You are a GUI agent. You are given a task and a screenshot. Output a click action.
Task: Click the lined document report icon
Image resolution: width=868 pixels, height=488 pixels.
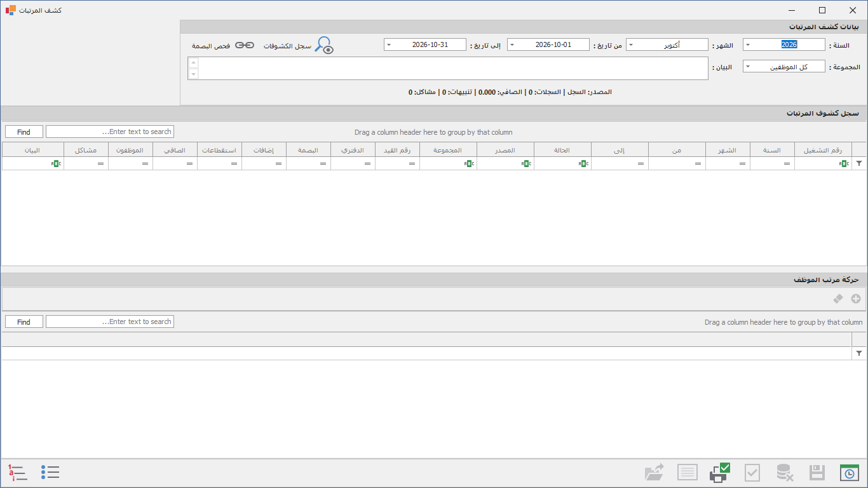[x=688, y=472]
